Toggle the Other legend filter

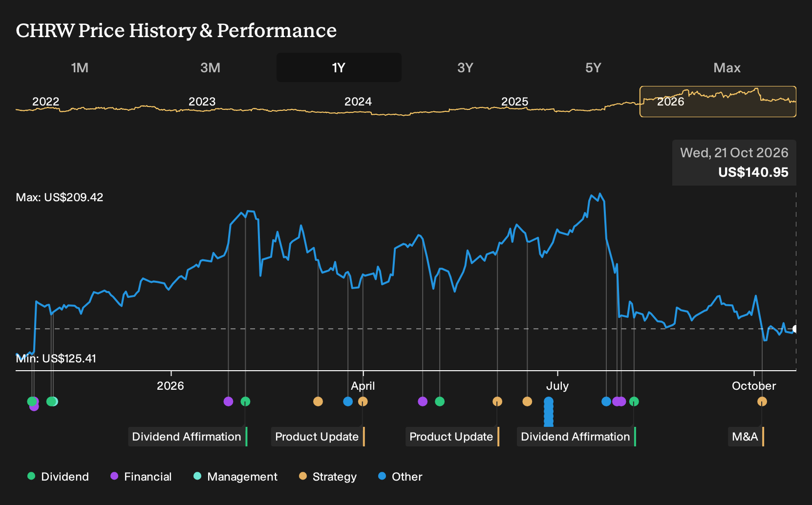tap(400, 477)
